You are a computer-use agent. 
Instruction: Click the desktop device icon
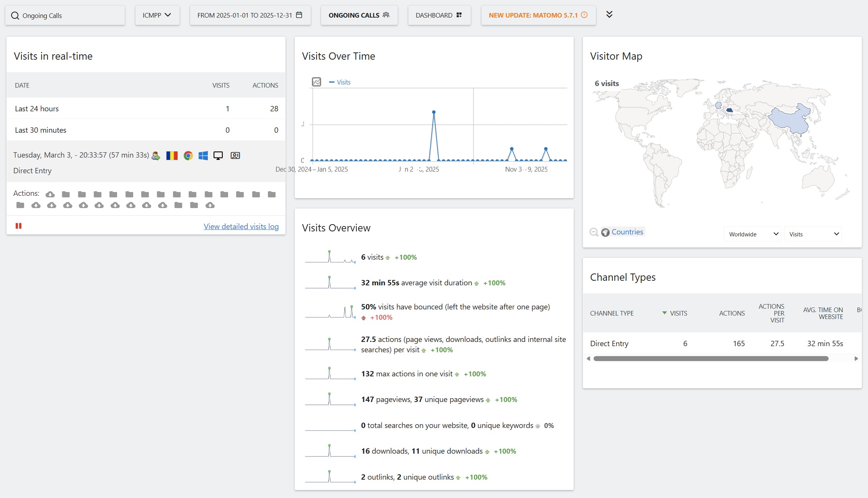218,156
